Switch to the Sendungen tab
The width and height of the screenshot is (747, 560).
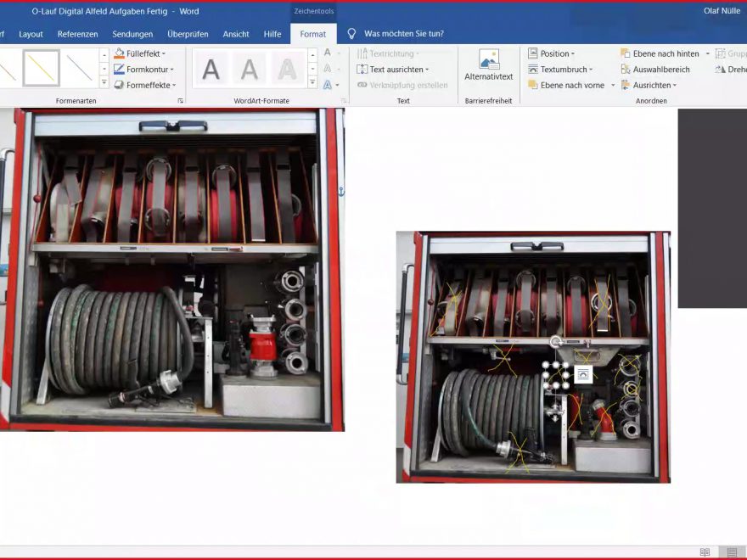132,34
